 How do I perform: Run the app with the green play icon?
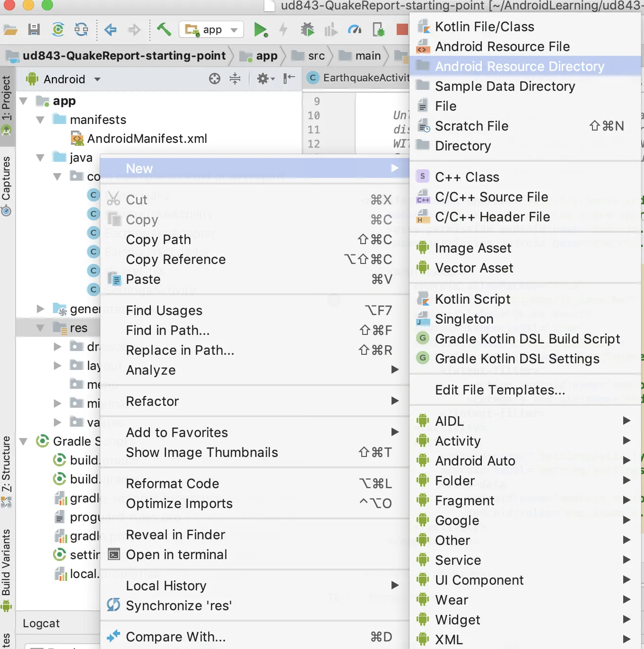click(x=261, y=30)
